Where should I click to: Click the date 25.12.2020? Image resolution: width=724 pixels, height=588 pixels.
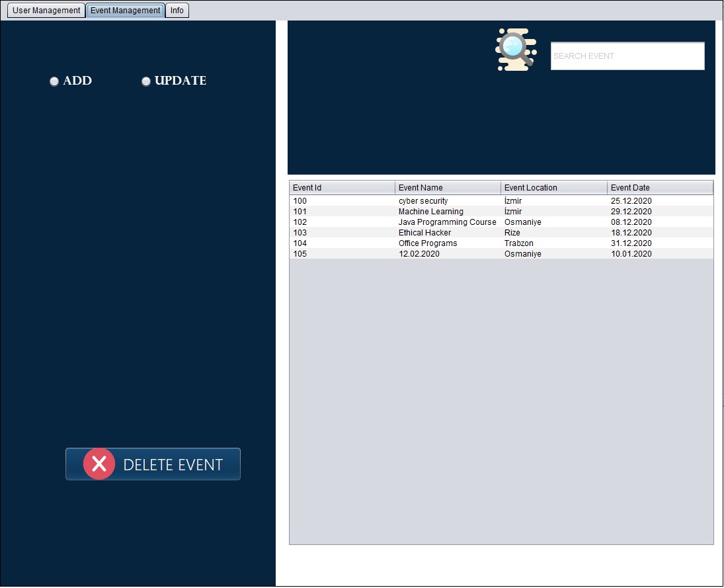click(x=631, y=201)
